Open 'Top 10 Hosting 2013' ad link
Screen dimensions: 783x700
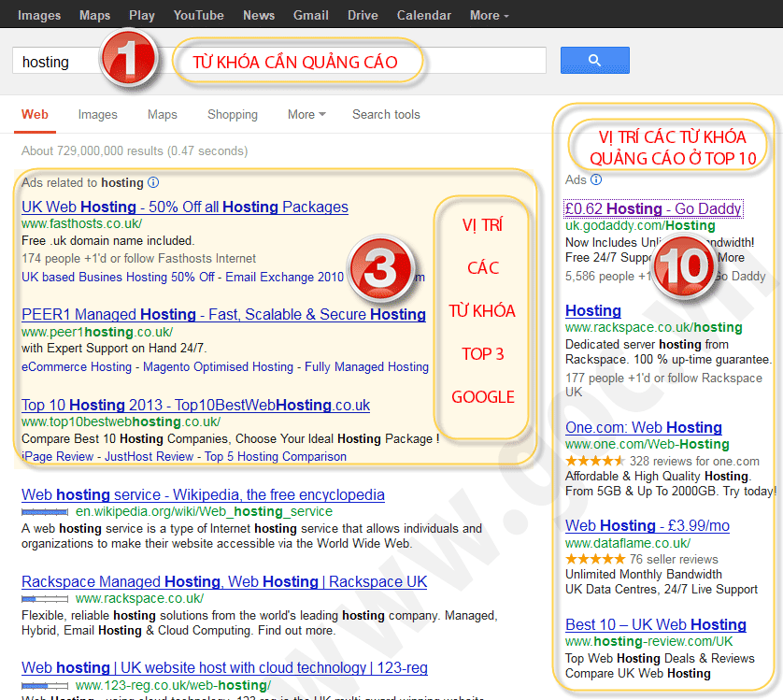tap(196, 405)
